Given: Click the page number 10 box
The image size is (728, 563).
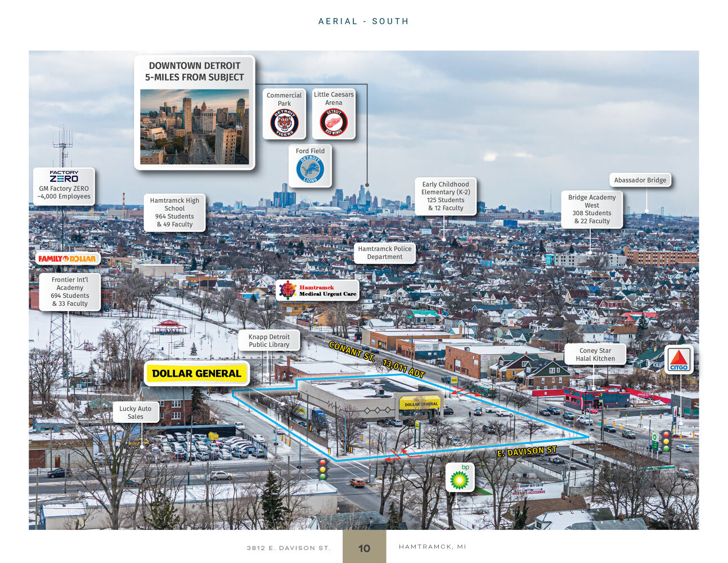Looking at the screenshot, I should click(365, 547).
